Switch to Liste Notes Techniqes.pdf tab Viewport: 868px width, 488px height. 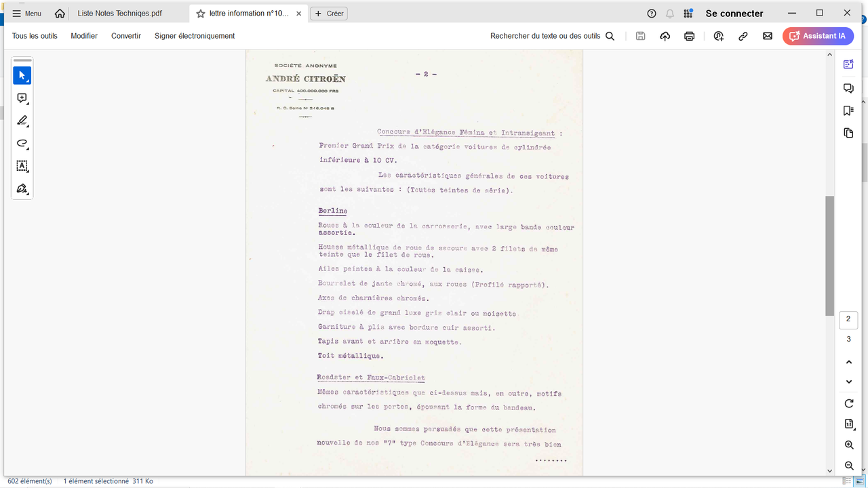point(120,14)
